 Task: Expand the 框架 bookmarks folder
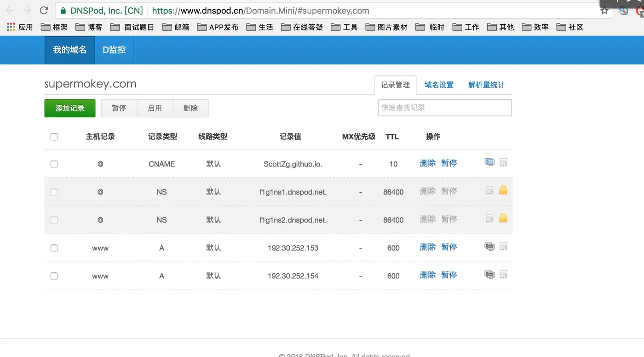click(x=54, y=27)
